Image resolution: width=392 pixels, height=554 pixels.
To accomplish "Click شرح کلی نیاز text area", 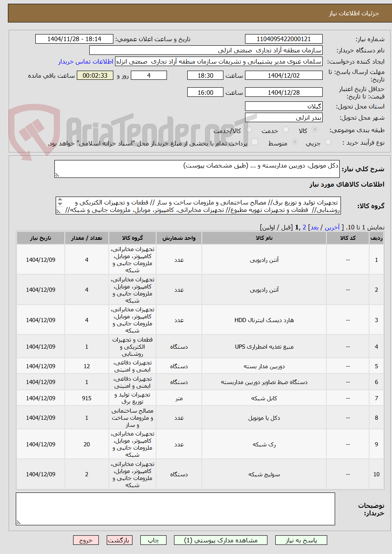I will click(x=197, y=169).
